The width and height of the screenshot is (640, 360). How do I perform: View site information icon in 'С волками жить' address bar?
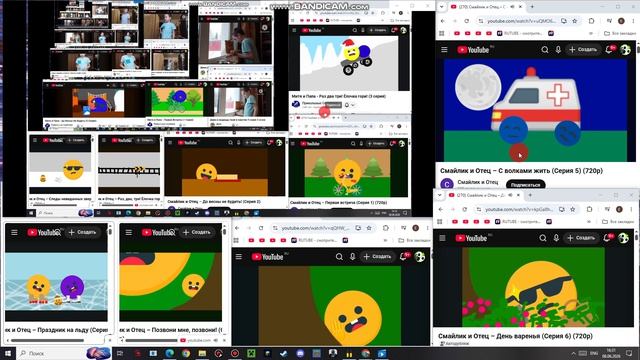(481, 21)
